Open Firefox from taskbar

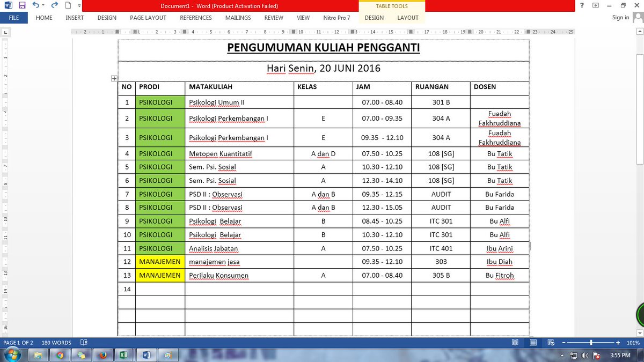tap(103, 355)
